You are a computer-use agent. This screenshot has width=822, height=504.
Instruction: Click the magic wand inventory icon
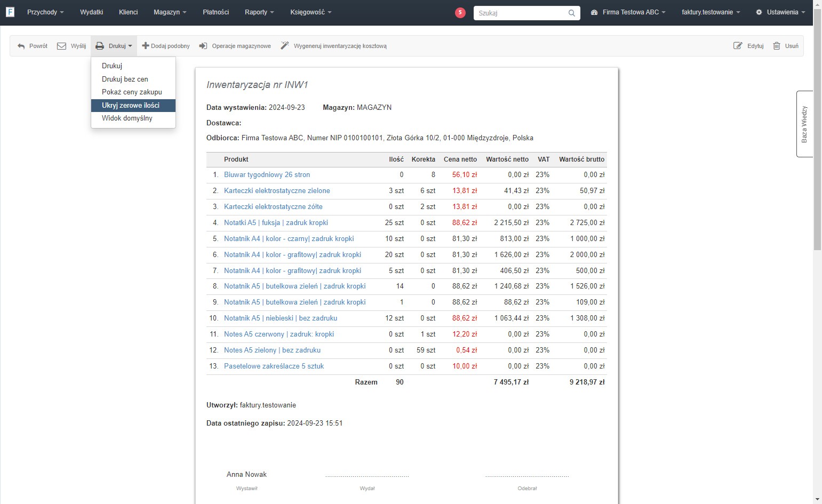tap(285, 46)
